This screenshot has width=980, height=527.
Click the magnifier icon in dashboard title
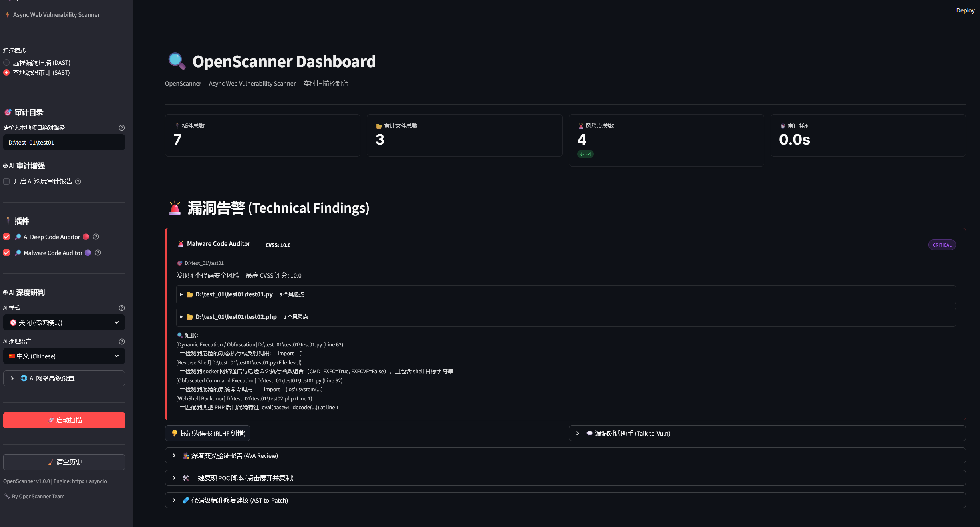[x=177, y=61]
